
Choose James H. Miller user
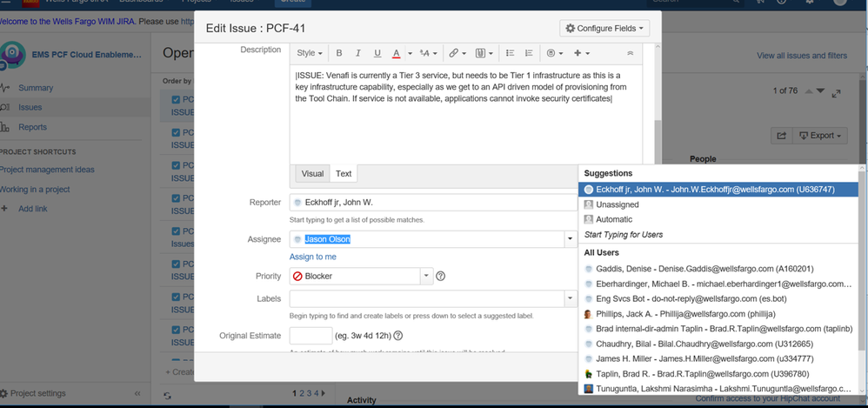point(718,358)
